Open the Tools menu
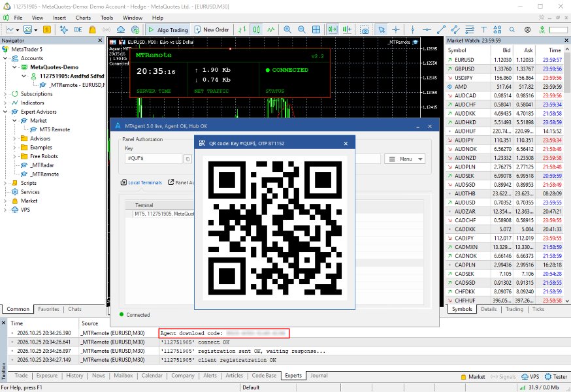The image size is (571, 392). [x=106, y=18]
